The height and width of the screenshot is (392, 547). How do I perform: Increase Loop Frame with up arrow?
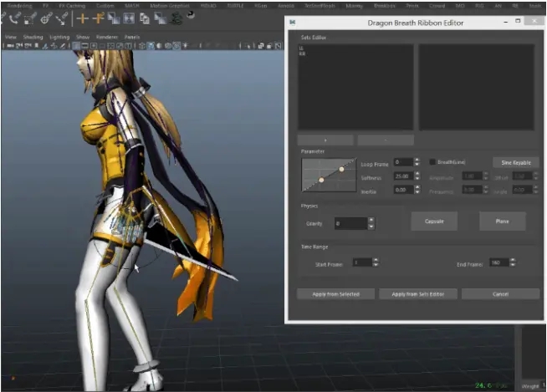pyautogui.click(x=417, y=160)
